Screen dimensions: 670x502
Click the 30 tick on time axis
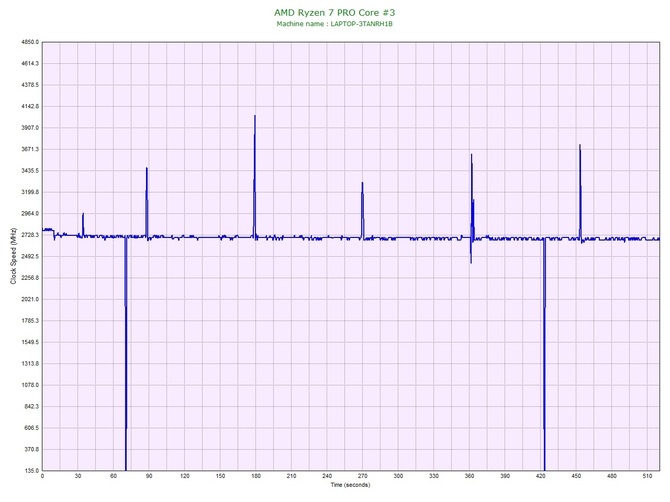click(x=78, y=476)
